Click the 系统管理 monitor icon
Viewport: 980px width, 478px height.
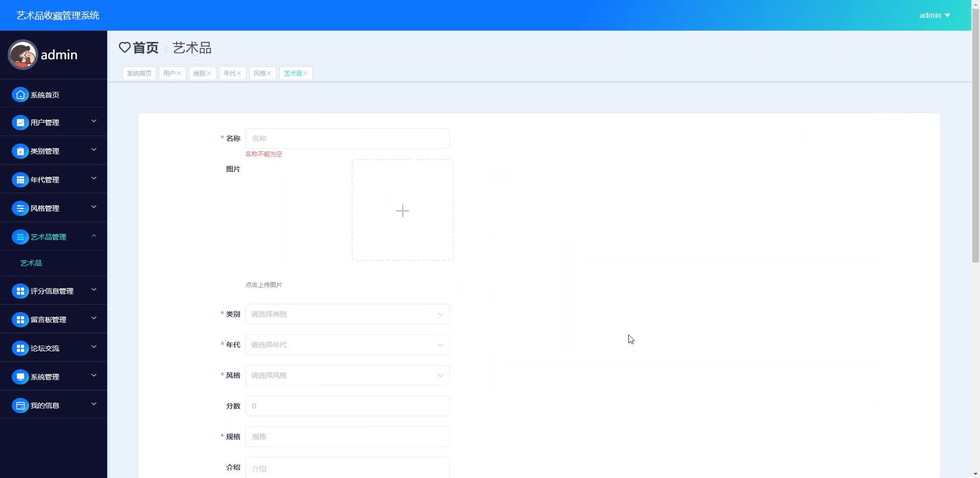(x=20, y=377)
